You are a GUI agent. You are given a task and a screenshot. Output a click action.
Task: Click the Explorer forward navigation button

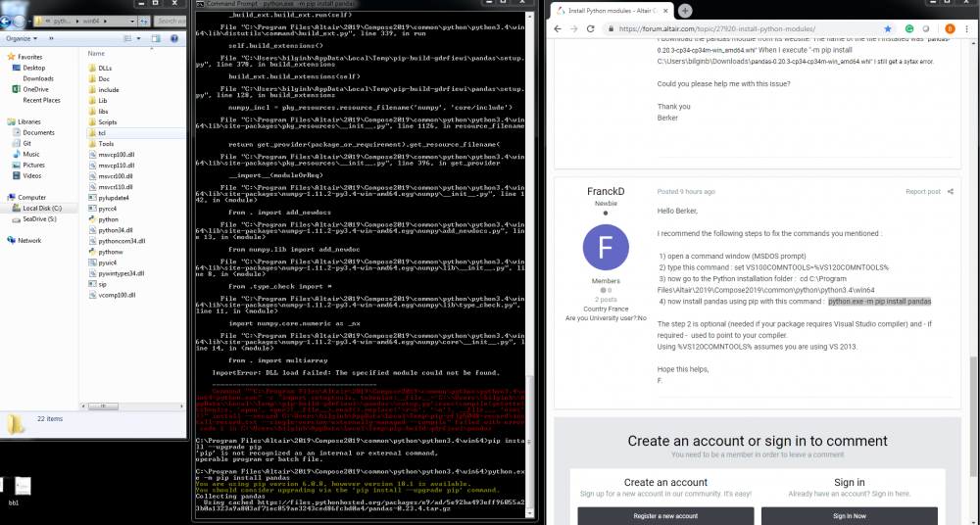click(19, 22)
